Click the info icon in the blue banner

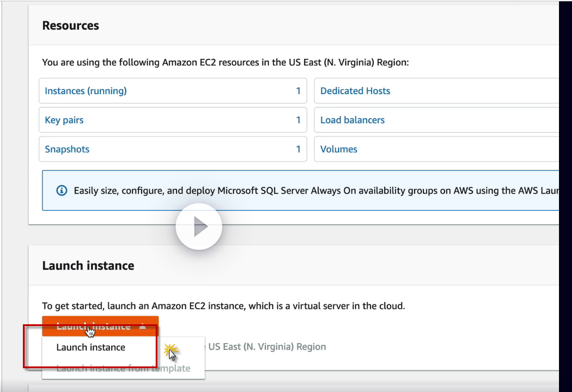[61, 191]
